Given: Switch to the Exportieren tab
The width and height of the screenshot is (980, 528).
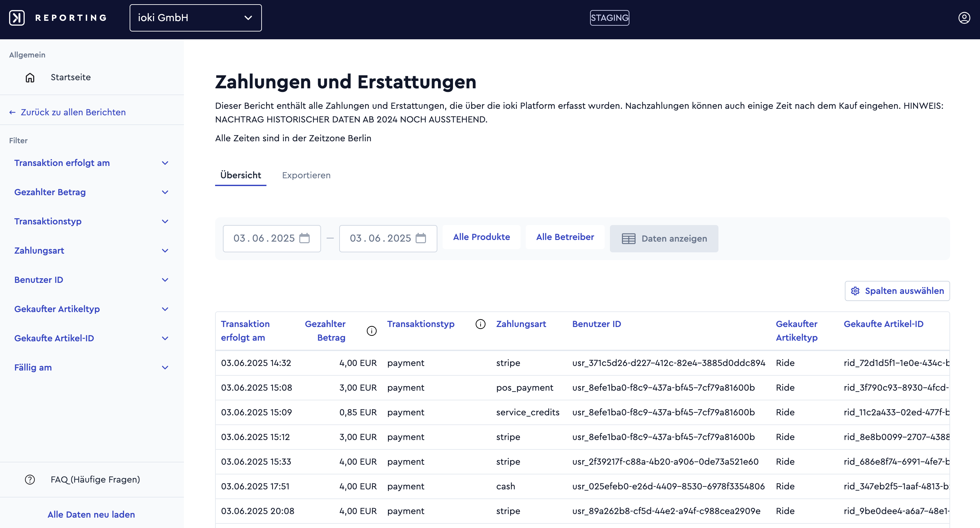Looking at the screenshot, I should tap(306, 175).
